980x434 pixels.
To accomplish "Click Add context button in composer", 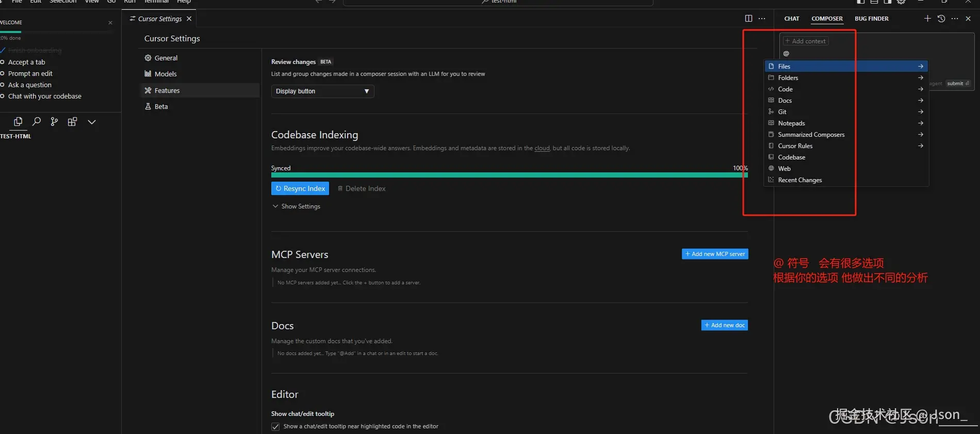I will point(805,41).
